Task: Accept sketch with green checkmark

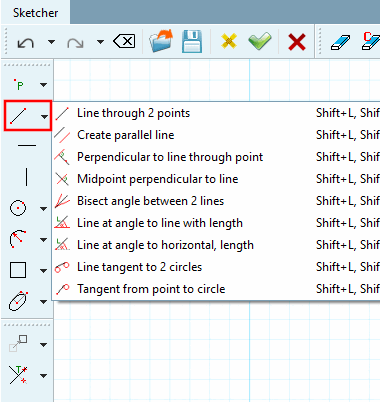Action: [260, 41]
